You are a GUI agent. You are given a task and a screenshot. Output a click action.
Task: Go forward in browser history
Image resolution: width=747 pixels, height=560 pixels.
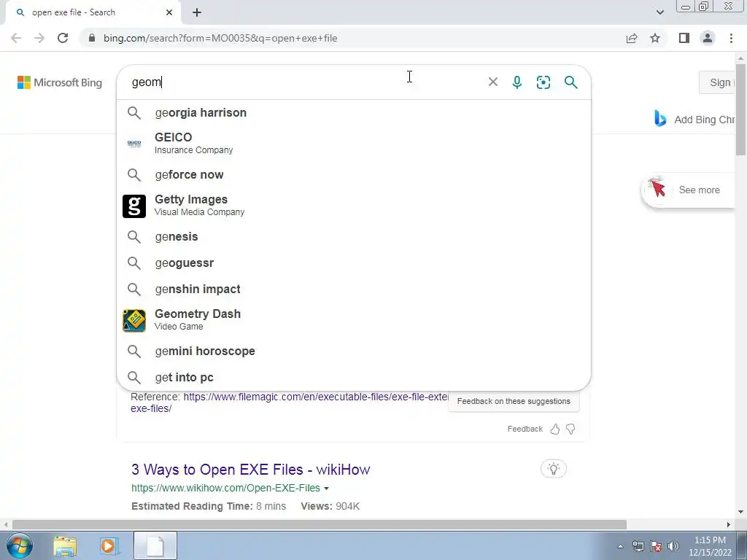[39, 38]
